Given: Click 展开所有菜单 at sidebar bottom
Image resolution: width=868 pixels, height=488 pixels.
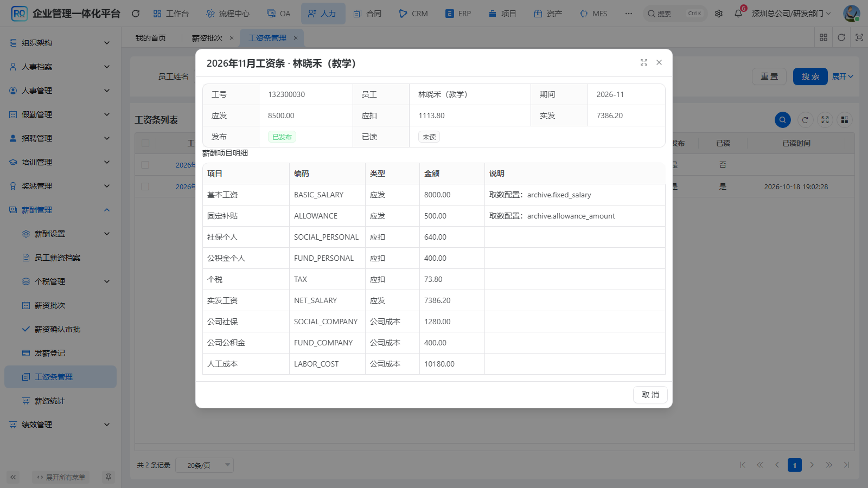Looking at the screenshot, I should pos(61,477).
